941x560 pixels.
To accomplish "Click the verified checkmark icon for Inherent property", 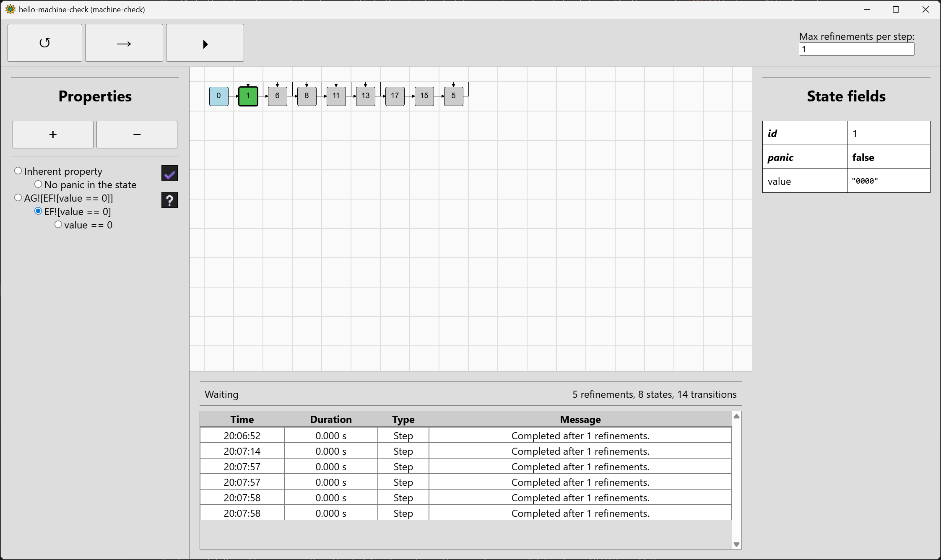I will [169, 174].
